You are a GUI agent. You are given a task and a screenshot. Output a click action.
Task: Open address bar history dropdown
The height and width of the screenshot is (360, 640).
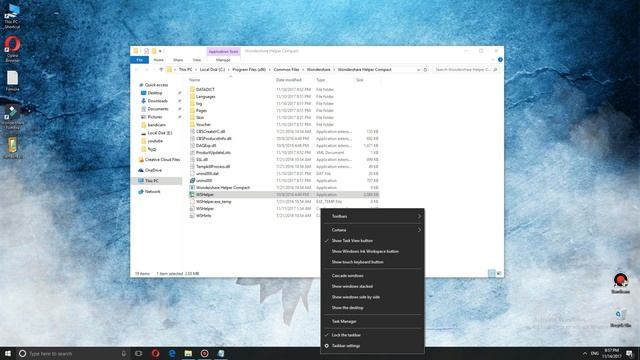(x=418, y=70)
